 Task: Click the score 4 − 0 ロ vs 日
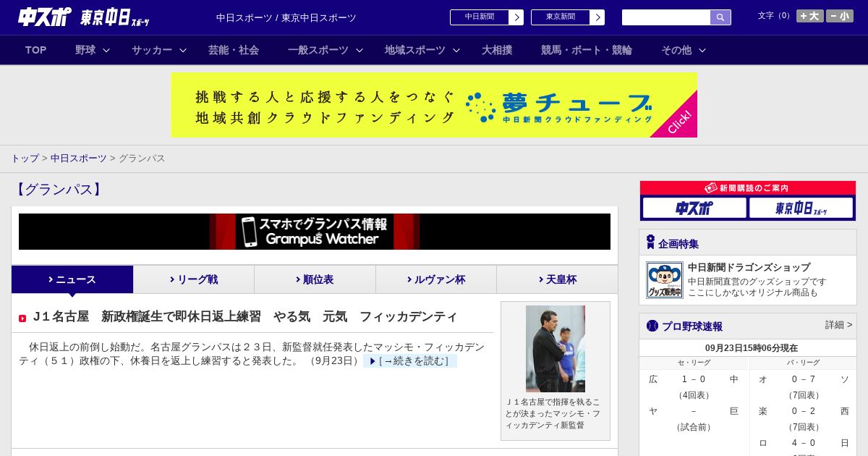(x=804, y=443)
